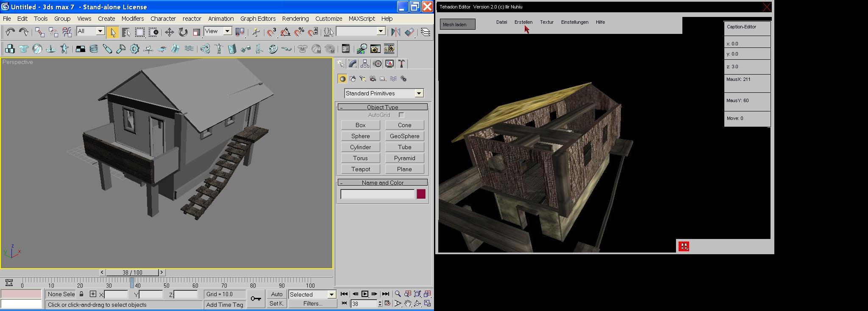Activate the Select and Rotate tool

[183, 32]
